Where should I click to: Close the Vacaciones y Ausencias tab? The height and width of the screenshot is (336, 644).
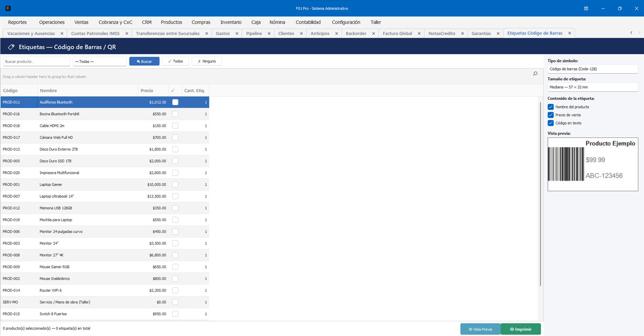pyautogui.click(x=62, y=33)
